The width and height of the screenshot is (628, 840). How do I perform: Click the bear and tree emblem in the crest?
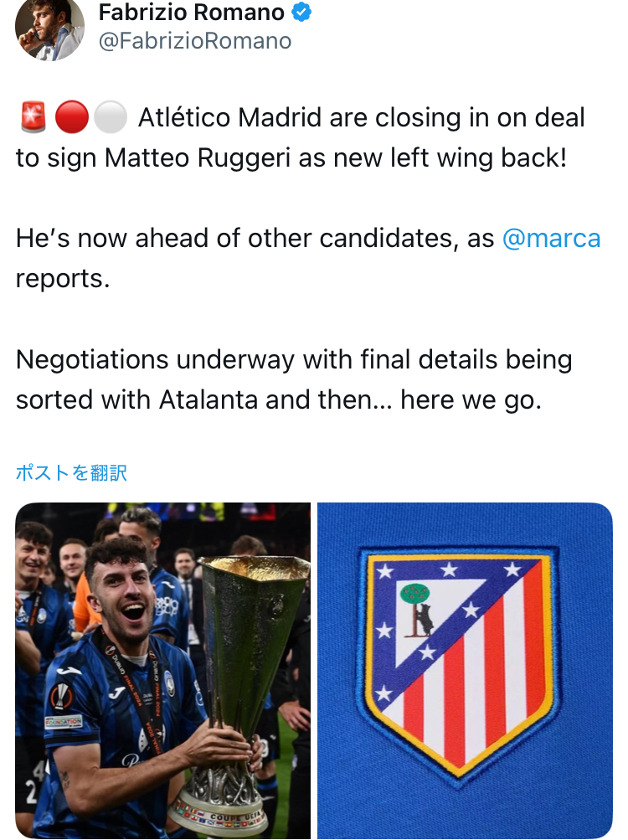click(418, 610)
